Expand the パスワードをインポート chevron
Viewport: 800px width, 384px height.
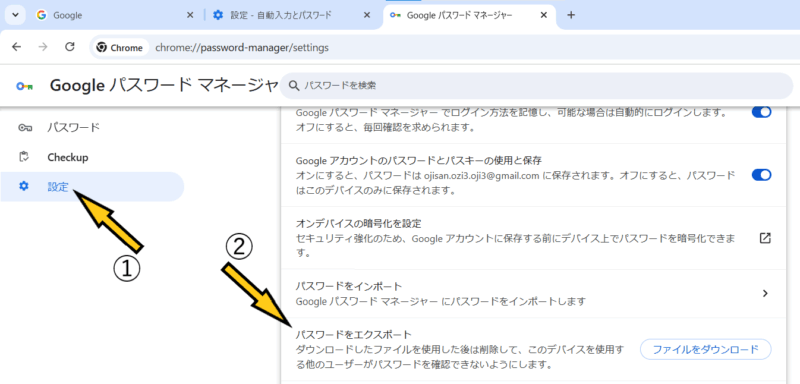(765, 293)
